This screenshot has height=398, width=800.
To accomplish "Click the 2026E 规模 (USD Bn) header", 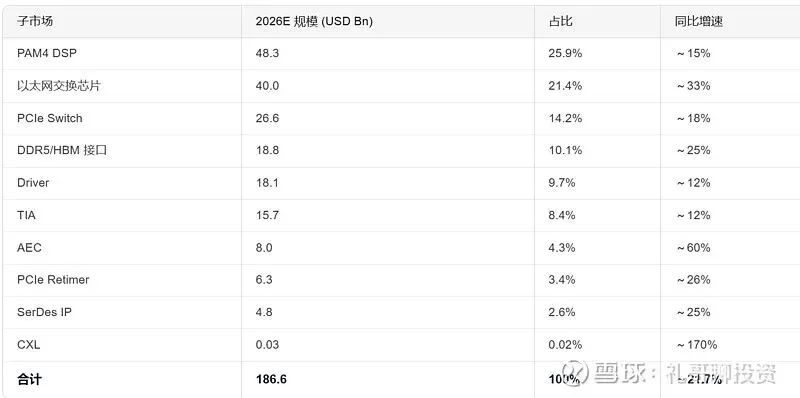I will pyautogui.click(x=314, y=21).
